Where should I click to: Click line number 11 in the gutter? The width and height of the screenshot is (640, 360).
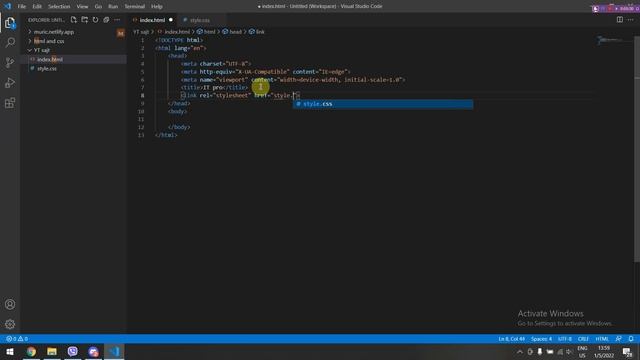click(141, 119)
